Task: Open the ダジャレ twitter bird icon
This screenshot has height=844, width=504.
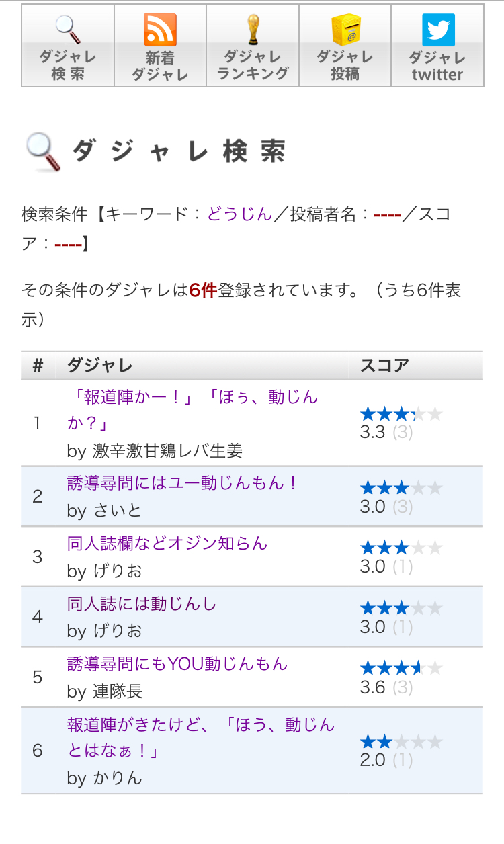Action: click(437, 30)
